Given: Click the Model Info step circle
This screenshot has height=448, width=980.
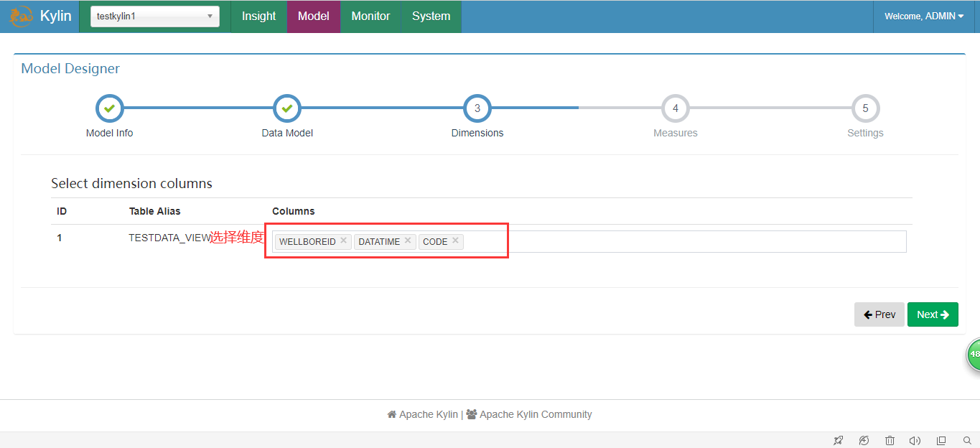Looking at the screenshot, I should click(x=109, y=108).
